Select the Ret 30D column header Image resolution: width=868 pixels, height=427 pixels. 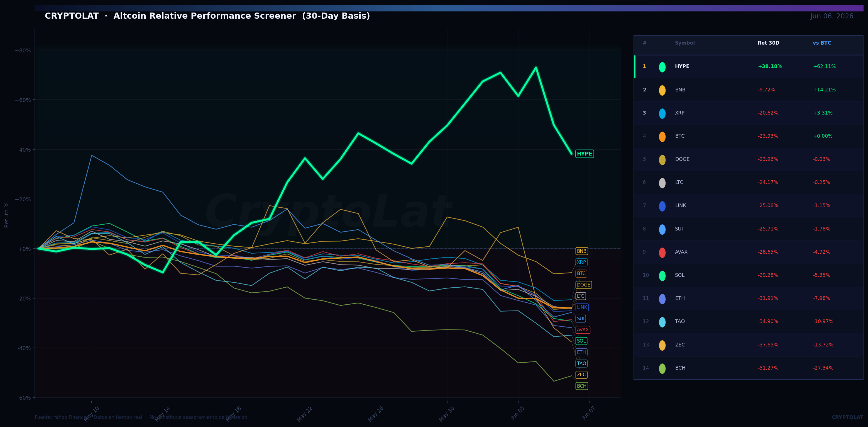click(x=768, y=43)
